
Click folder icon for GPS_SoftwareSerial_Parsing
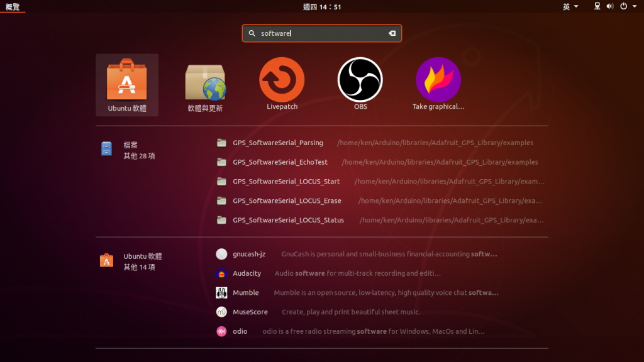tap(221, 143)
